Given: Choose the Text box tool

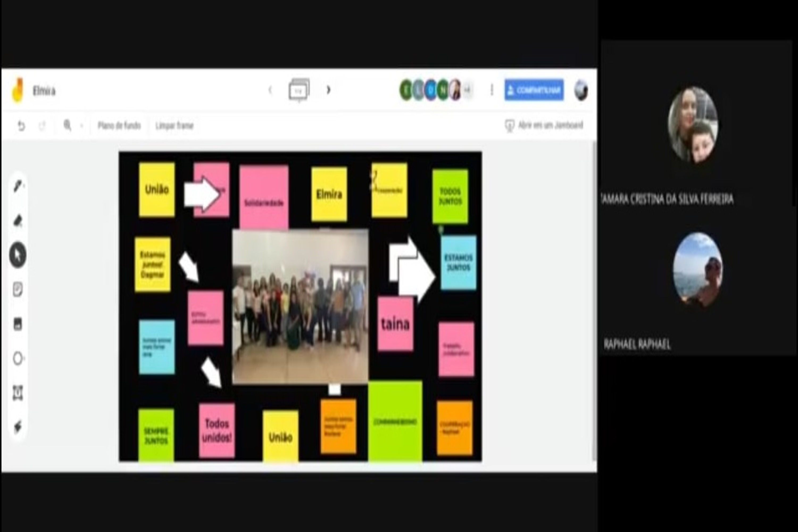Looking at the screenshot, I should point(18,393).
